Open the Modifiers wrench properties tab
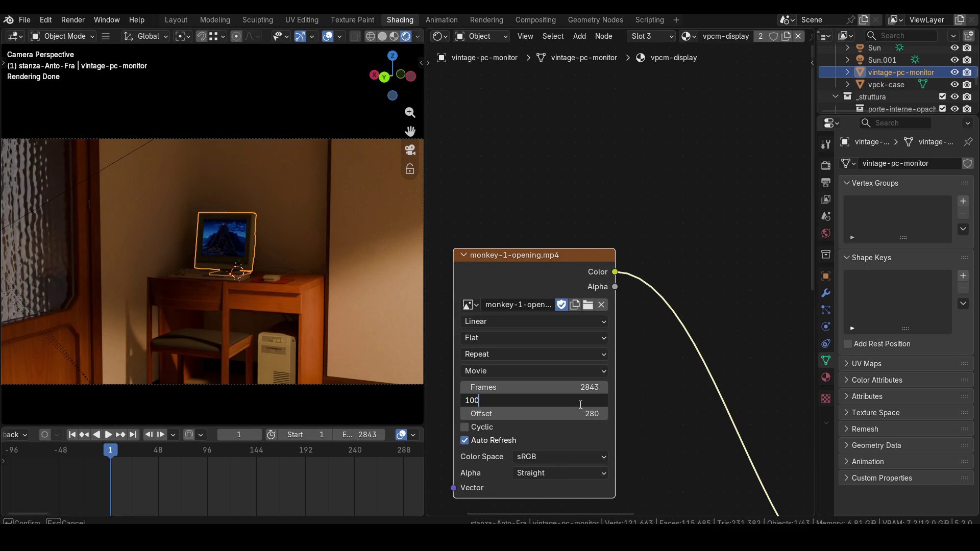This screenshot has width=980, height=551. click(826, 293)
